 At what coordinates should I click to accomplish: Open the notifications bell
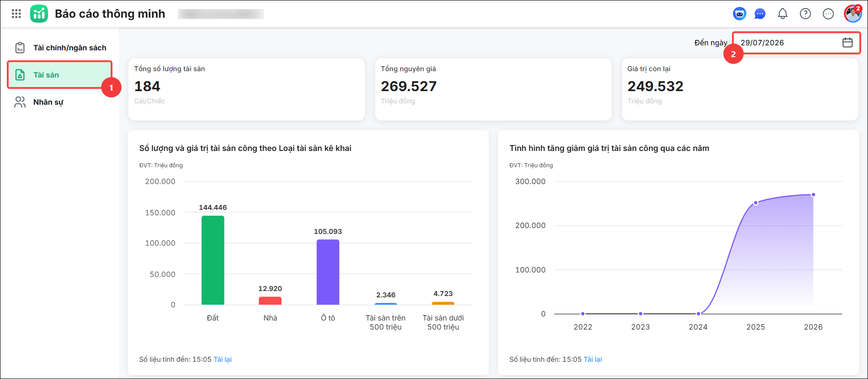tap(783, 14)
